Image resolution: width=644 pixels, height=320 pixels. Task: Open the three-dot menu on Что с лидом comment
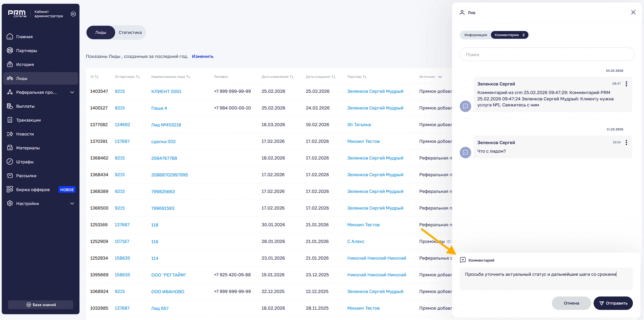tap(626, 143)
